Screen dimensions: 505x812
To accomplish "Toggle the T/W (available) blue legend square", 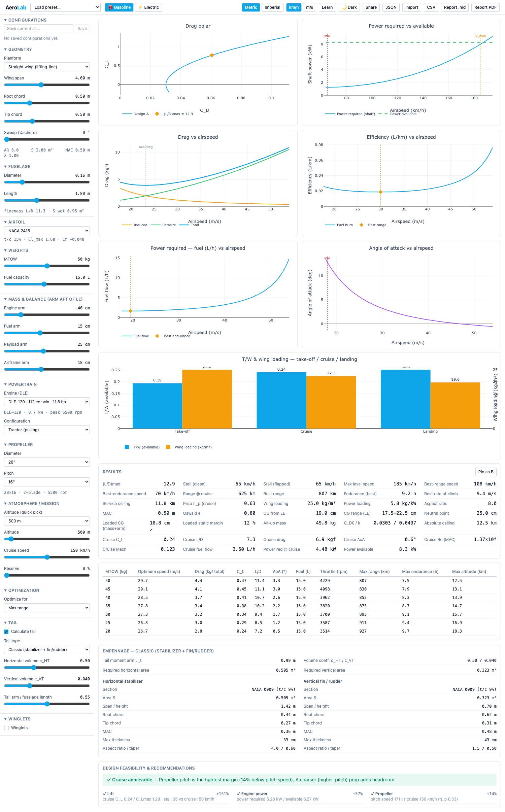I will pyautogui.click(x=127, y=447).
